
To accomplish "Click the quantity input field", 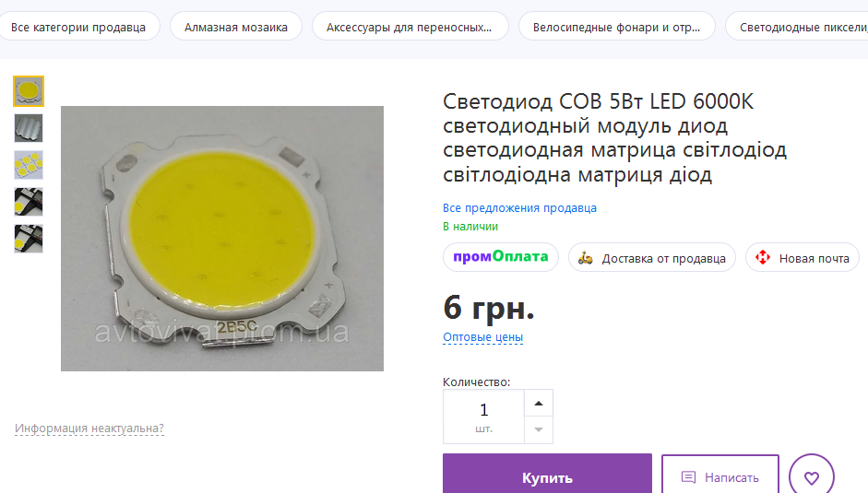I will (x=483, y=417).
